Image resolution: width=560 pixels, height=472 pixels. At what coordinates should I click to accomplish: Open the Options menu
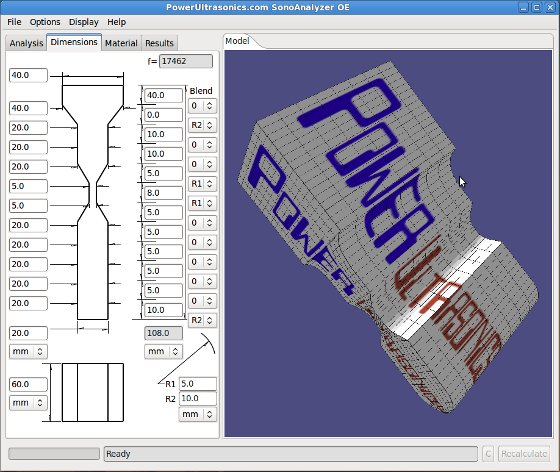[x=45, y=22]
